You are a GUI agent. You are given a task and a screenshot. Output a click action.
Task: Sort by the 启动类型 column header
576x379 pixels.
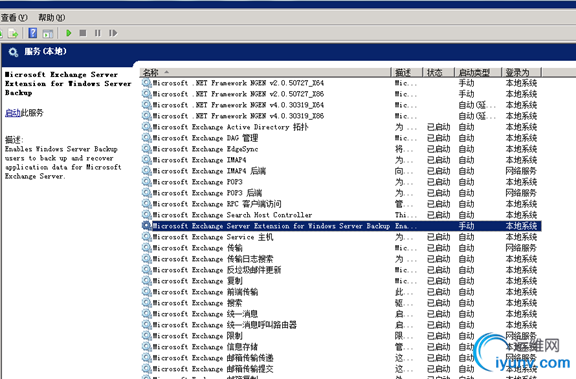click(478, 72)
